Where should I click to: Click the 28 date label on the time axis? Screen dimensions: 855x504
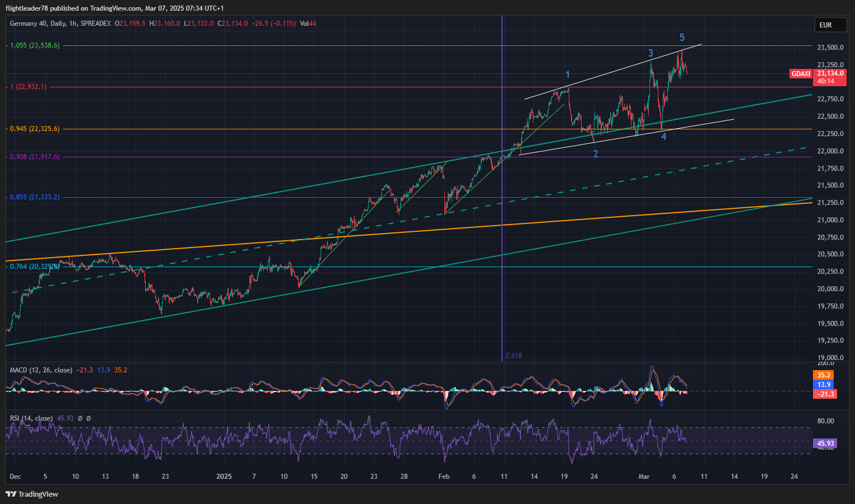coord(404,477)
